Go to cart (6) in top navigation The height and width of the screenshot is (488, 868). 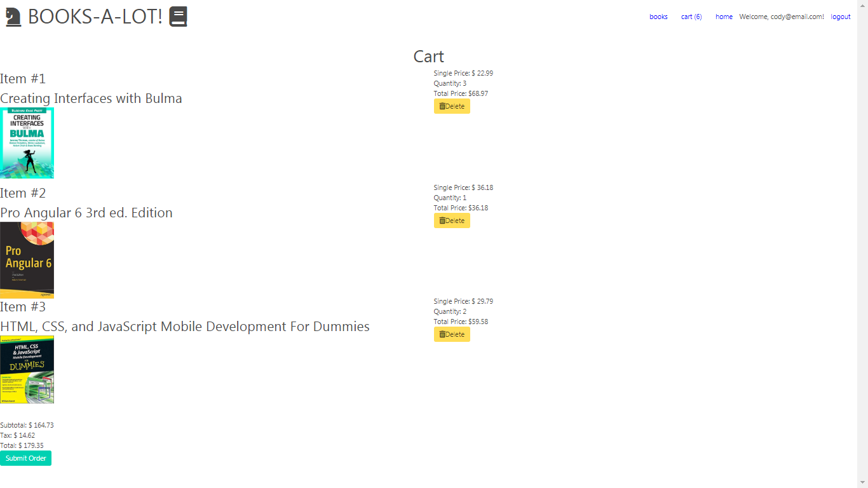[691, 17]
